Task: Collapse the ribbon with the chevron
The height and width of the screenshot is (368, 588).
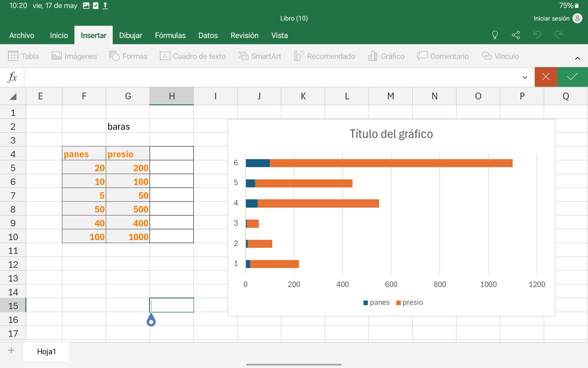Action: 577,58
